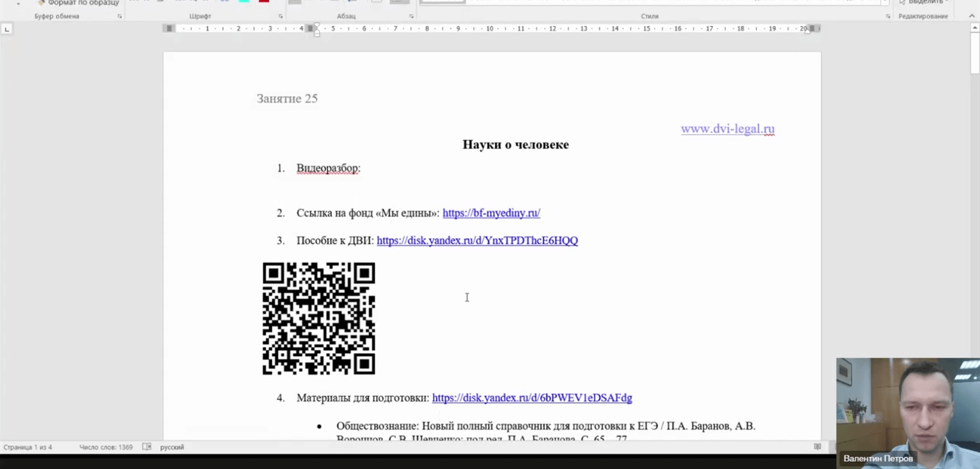
Task: Click the proofing errors icon in status bar
Action: point(147,447)
